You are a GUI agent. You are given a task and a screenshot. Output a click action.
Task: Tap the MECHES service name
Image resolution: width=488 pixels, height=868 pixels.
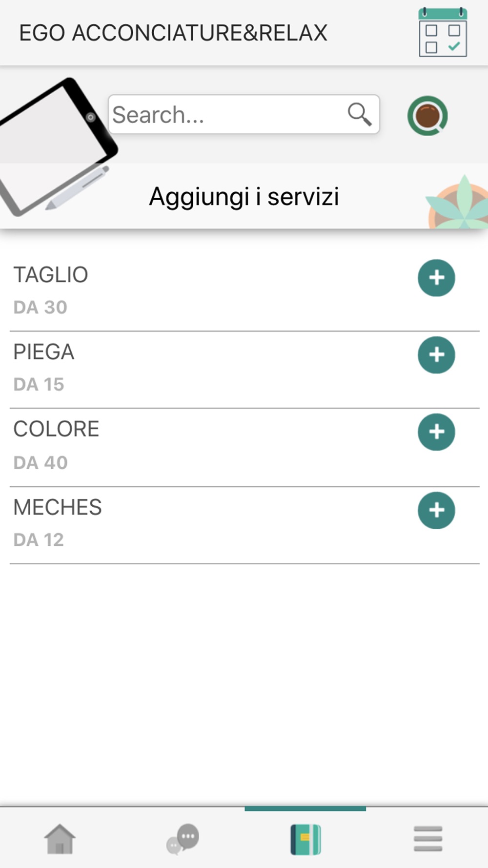(x=58, y=507)
